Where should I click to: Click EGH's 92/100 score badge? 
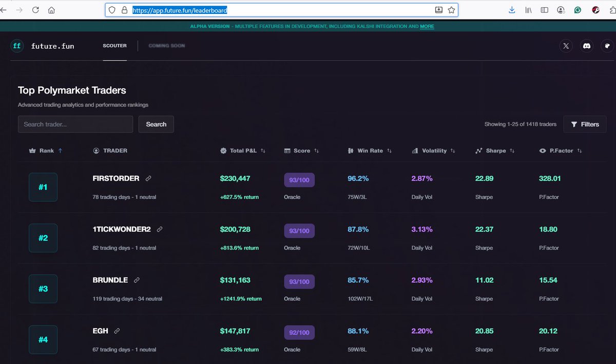pos(299,332)
